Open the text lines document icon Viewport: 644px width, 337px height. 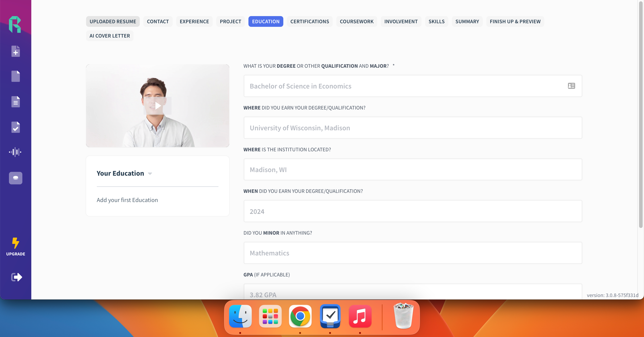point(15,102)
